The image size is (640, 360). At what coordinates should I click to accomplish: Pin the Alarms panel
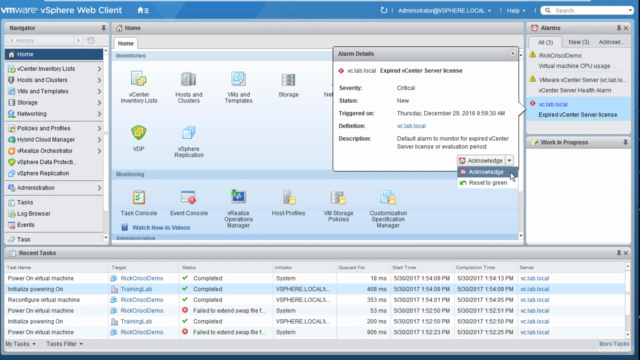click(619, 28)
